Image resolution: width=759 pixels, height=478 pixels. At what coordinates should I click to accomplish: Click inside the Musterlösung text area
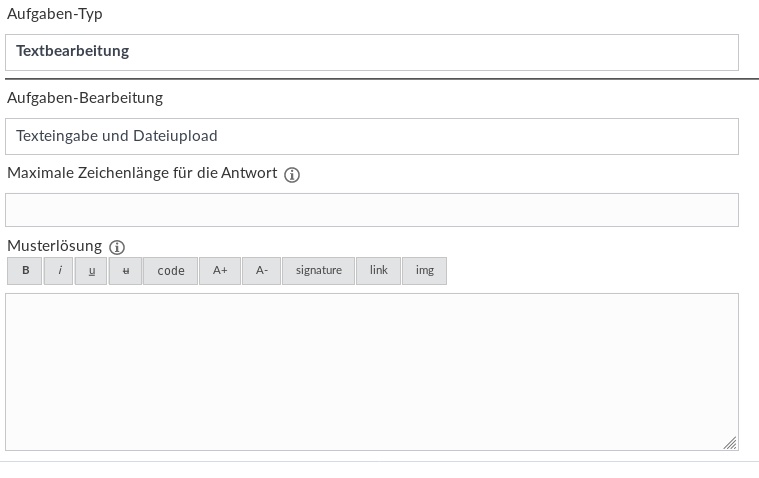coord(372,371)
